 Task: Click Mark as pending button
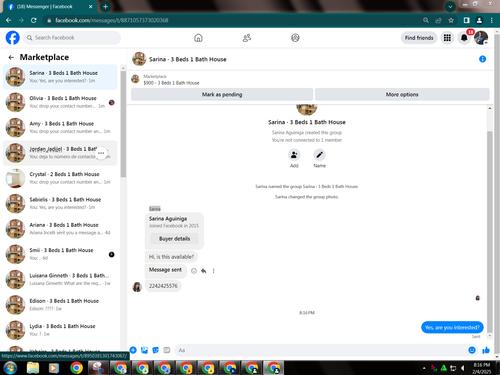pos(222,94)
